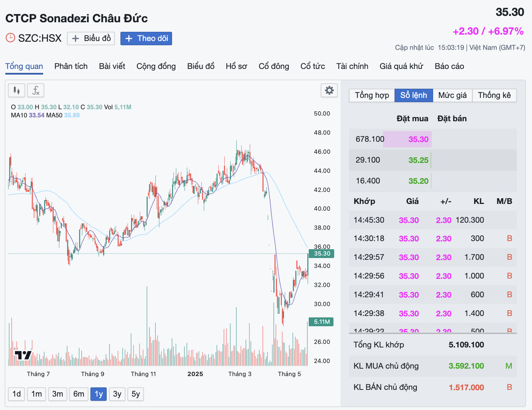Open the Cổ tức tab
532x410 pixels.
point(313,66)
